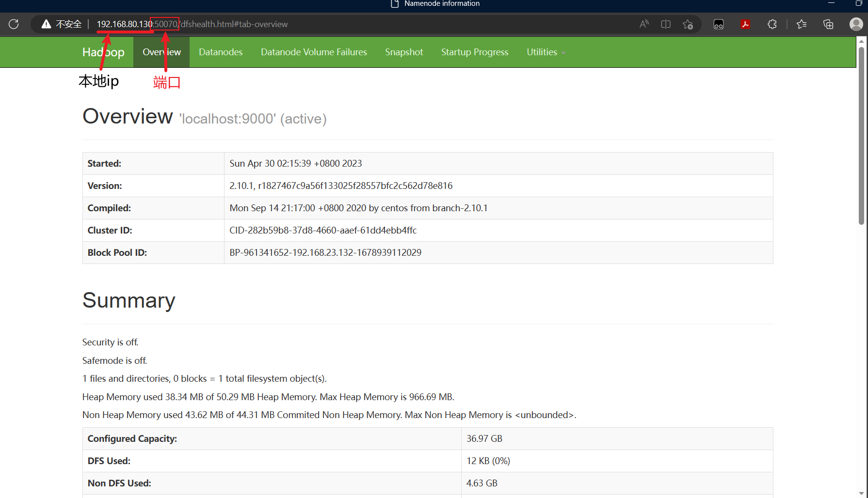Click Non DFS Used value 4.63 GB
The height and width of the screenshot is (498, 868).
[482, 483]
